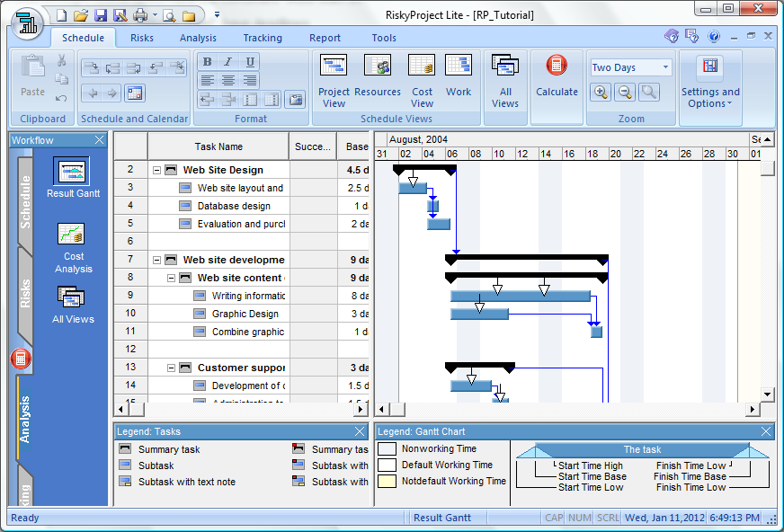Image resolution: width=784 pixels, height=532 pixels.
Task: Click the Calculate button in ribbon
Action: pyautogui.click(x=557, y=75)
